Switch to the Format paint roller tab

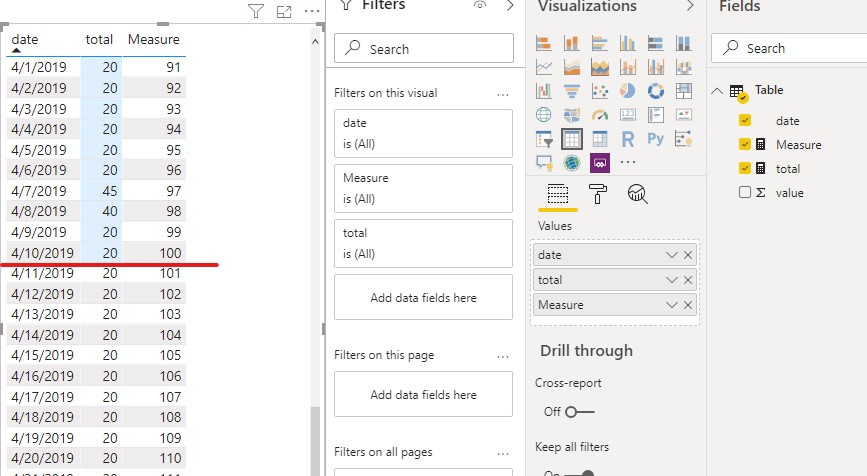point(598,194)
